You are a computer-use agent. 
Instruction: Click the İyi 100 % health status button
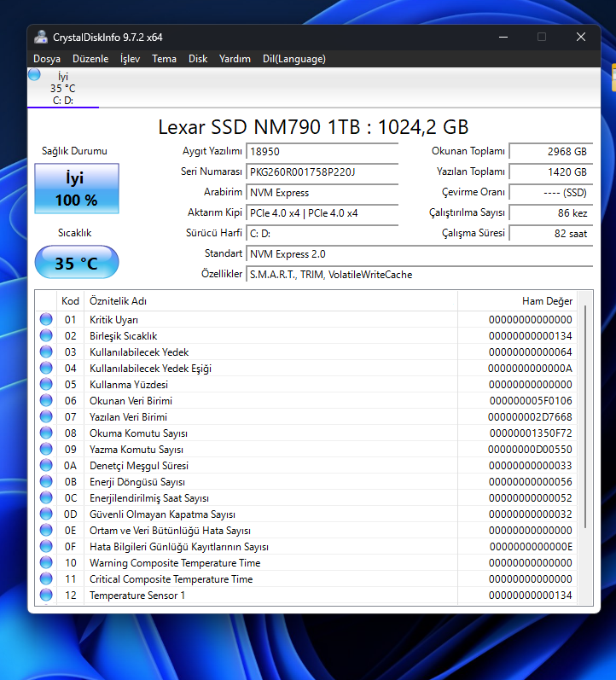77,189
